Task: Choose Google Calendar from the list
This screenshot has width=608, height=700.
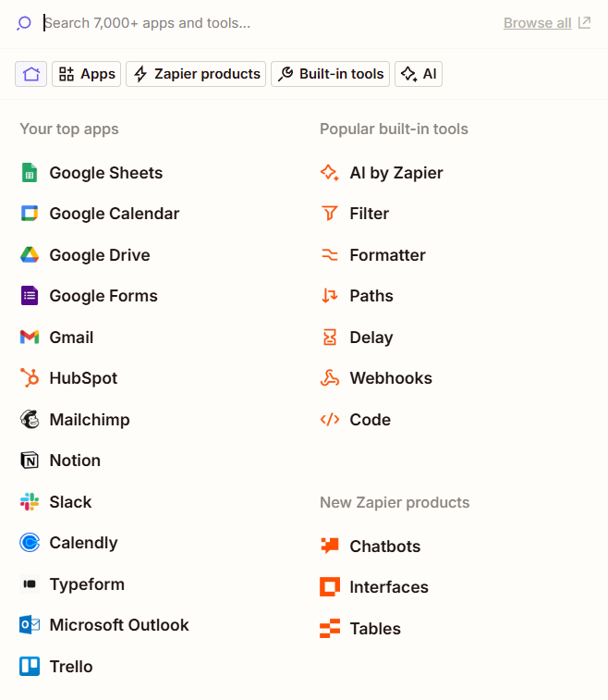Action: click(x=115, y=214)
